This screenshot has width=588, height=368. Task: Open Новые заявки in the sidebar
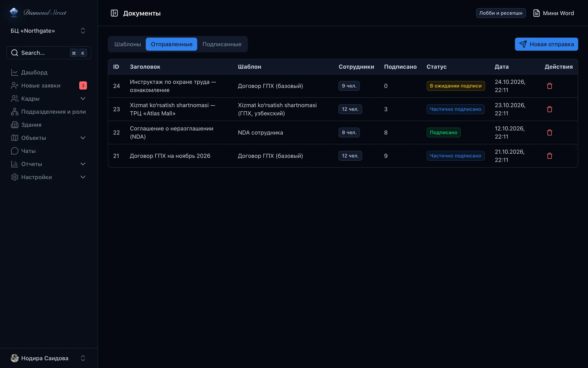pyautogui.click(x=49, y=85)
